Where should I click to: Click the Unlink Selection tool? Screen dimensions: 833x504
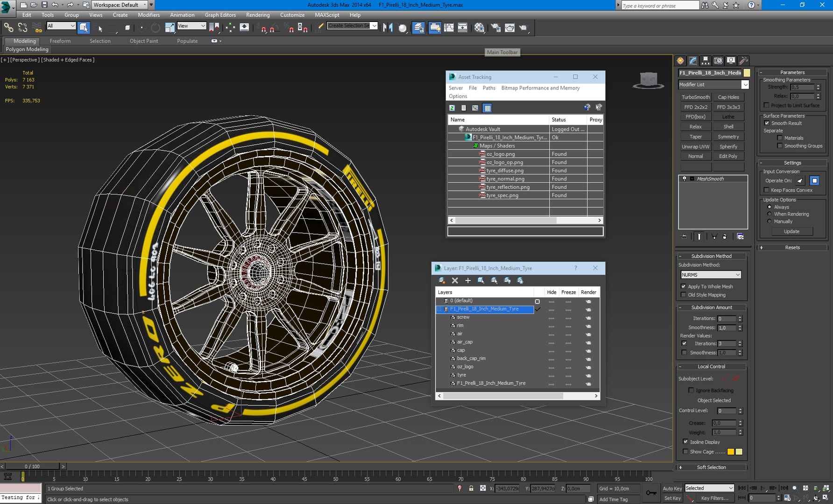(x=22, y=28)
